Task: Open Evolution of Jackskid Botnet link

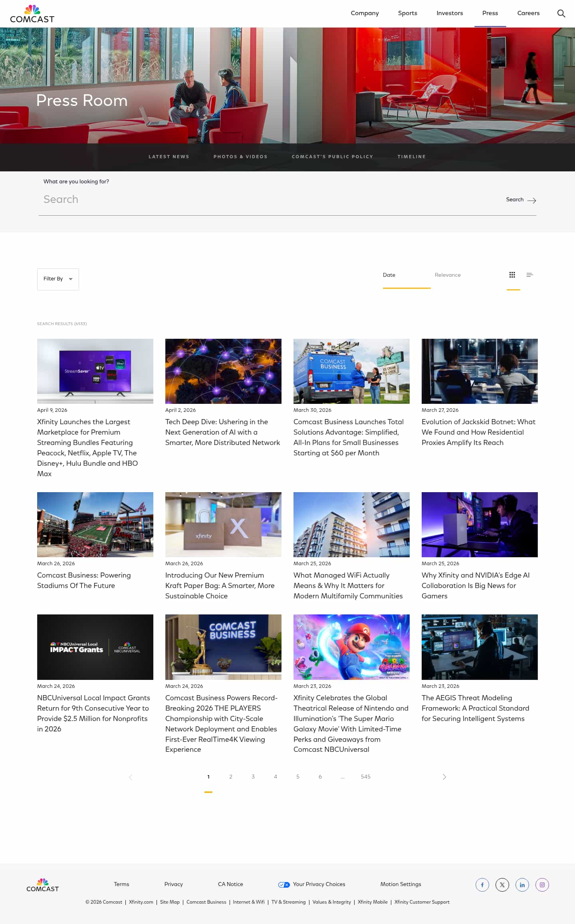Action: (x=478, y=432)
